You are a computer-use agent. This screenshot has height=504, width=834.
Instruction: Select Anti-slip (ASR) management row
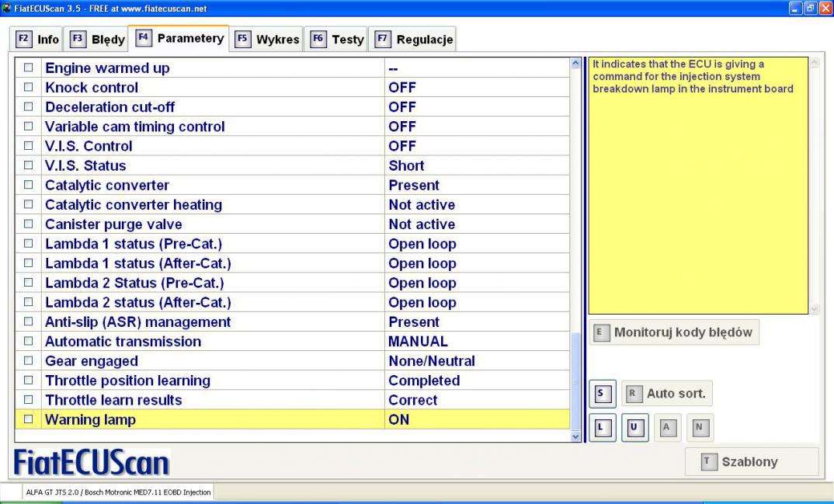(292, 322)
